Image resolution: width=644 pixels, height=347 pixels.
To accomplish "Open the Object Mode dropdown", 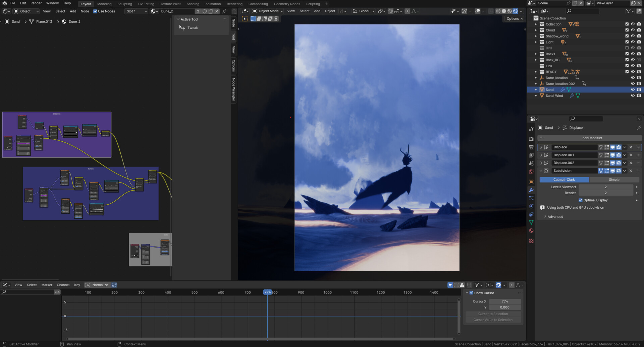I will click(267, 11).
